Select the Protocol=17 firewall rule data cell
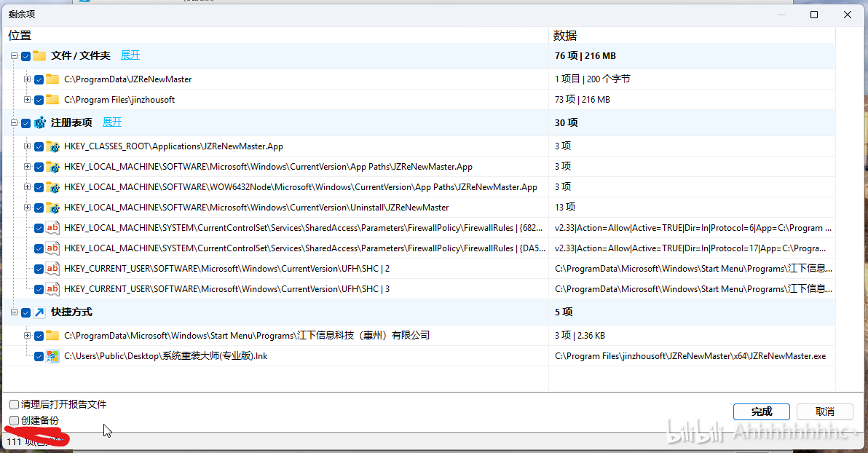This screenshot has height=453, width=868. click(x=690, y=248)
